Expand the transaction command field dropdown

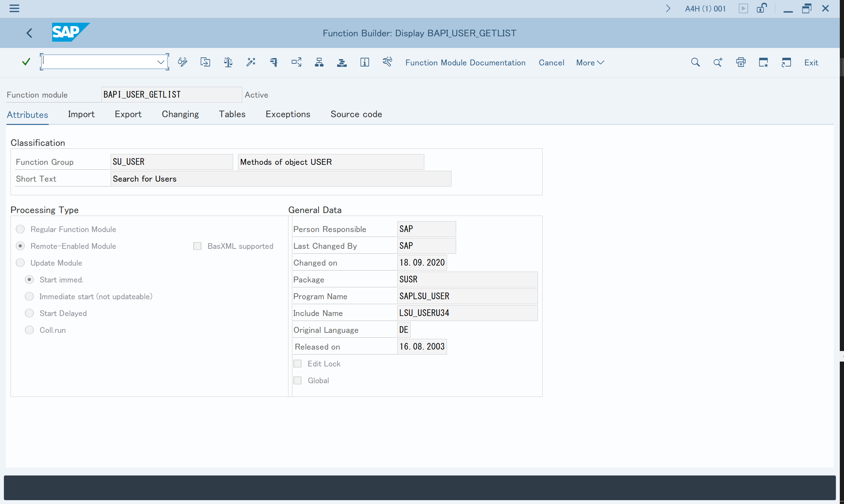click(161, 62)
